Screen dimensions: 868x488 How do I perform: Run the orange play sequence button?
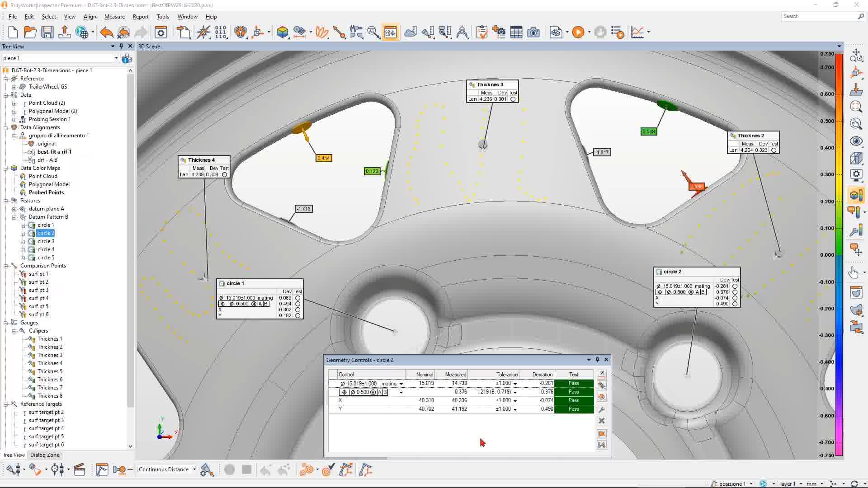coord(578,32)
